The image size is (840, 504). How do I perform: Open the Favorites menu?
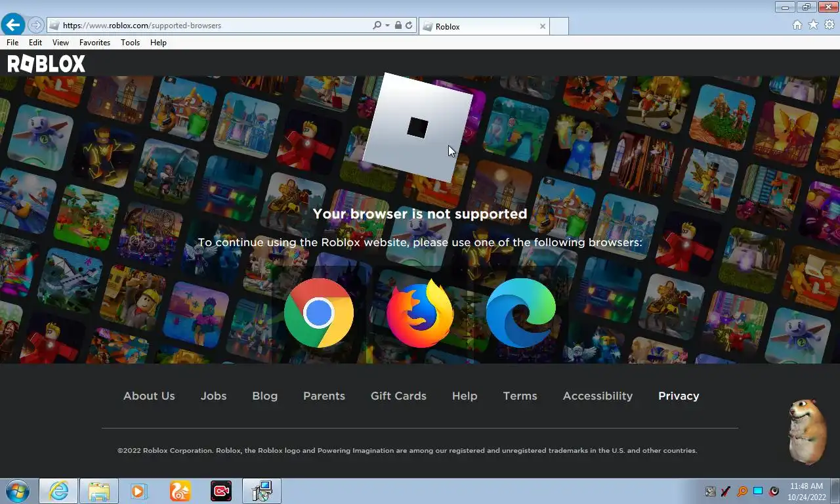(94, 43)
